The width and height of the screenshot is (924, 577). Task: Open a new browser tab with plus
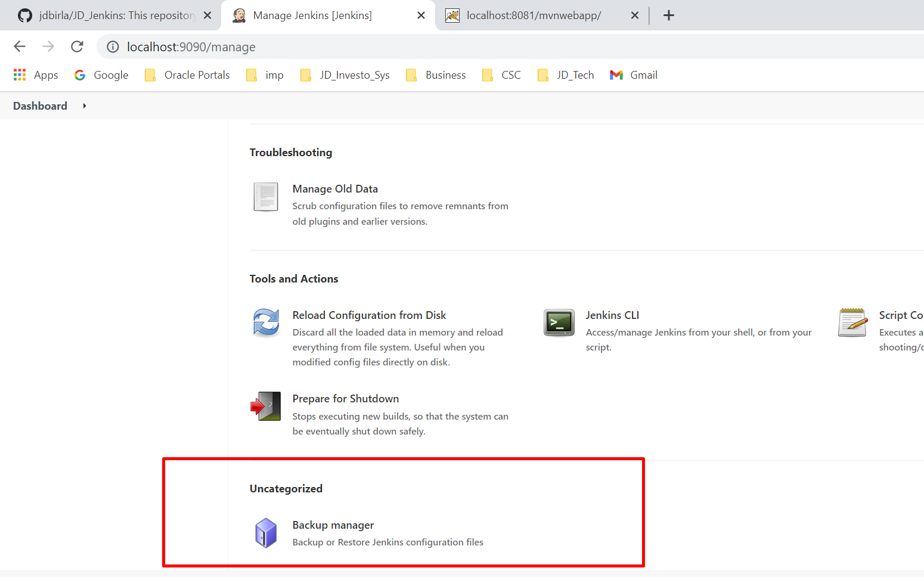(x=669, y=15)
